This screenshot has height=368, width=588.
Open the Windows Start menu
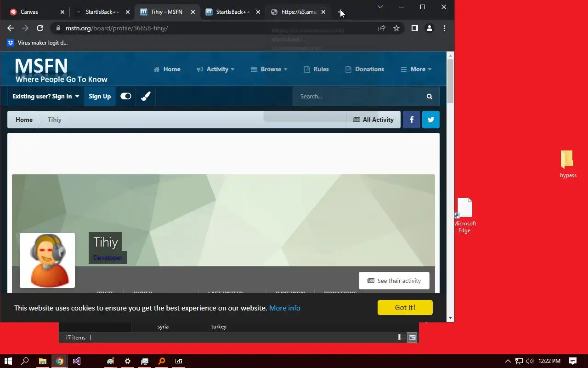click(x=8, y=361)
